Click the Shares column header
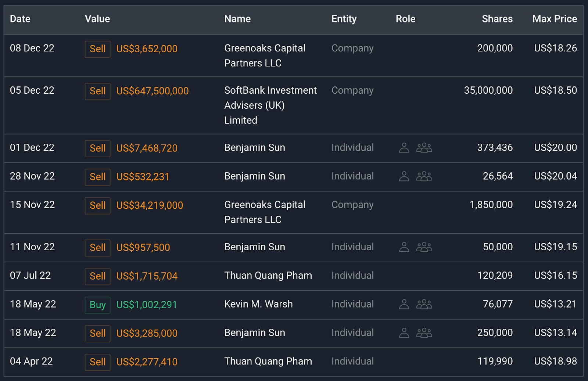 pos(497,19)
